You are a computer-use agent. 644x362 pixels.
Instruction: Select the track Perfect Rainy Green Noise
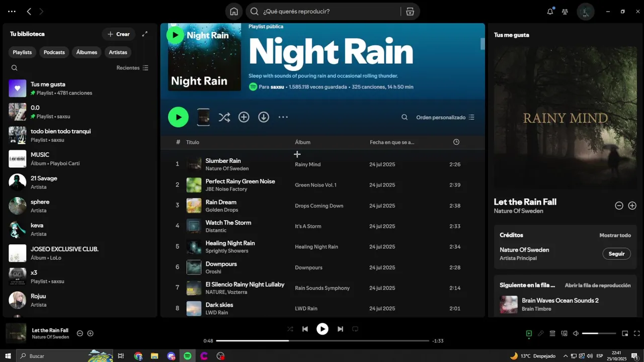tap(240, 182)
